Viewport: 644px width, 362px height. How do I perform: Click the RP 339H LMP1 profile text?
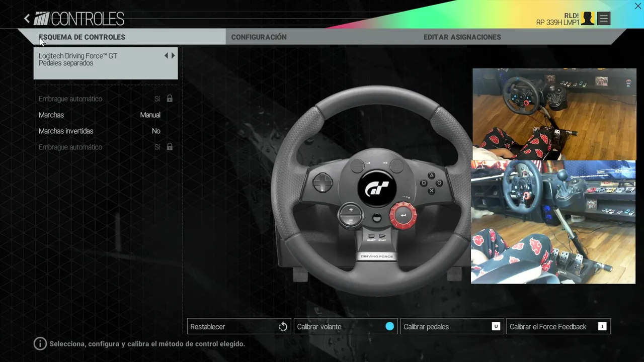click(557, 23)
